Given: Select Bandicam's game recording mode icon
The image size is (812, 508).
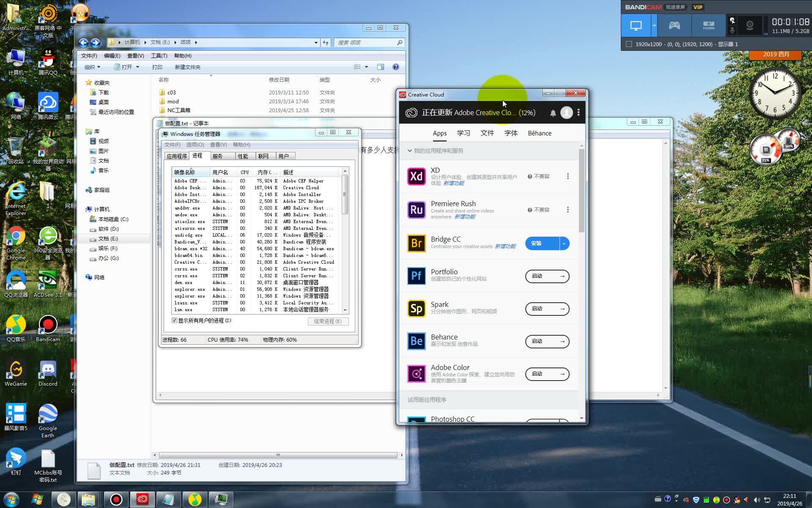Looking at the screenshot, I should pyautogui.click(x=674, y=26).
